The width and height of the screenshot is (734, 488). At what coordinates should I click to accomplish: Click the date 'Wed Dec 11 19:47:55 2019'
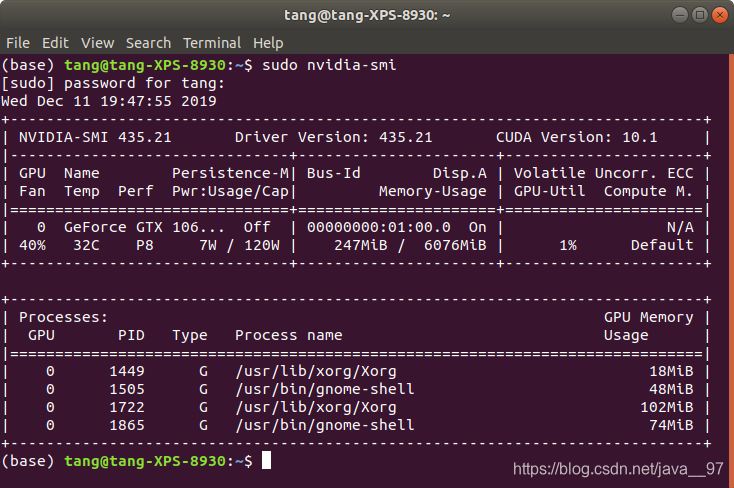109,101
